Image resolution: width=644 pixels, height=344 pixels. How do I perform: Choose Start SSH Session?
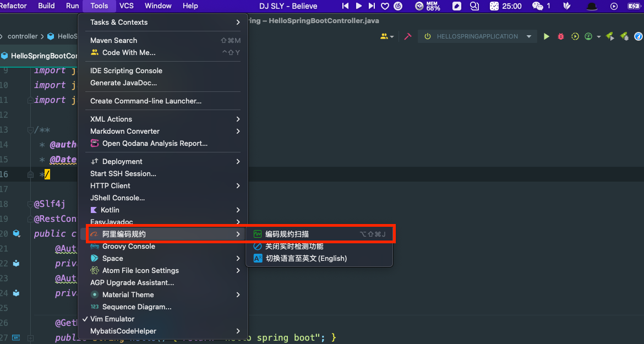tap(163, 173)
